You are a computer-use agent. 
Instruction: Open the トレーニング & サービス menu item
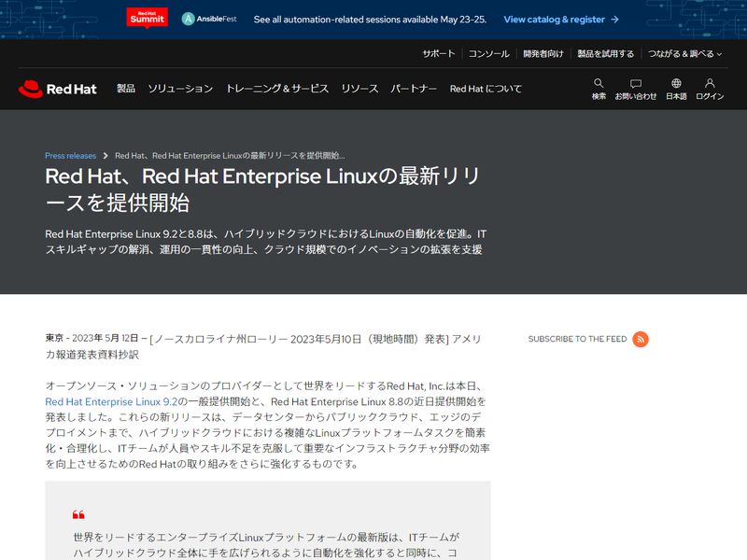click(x=276, y=89)
